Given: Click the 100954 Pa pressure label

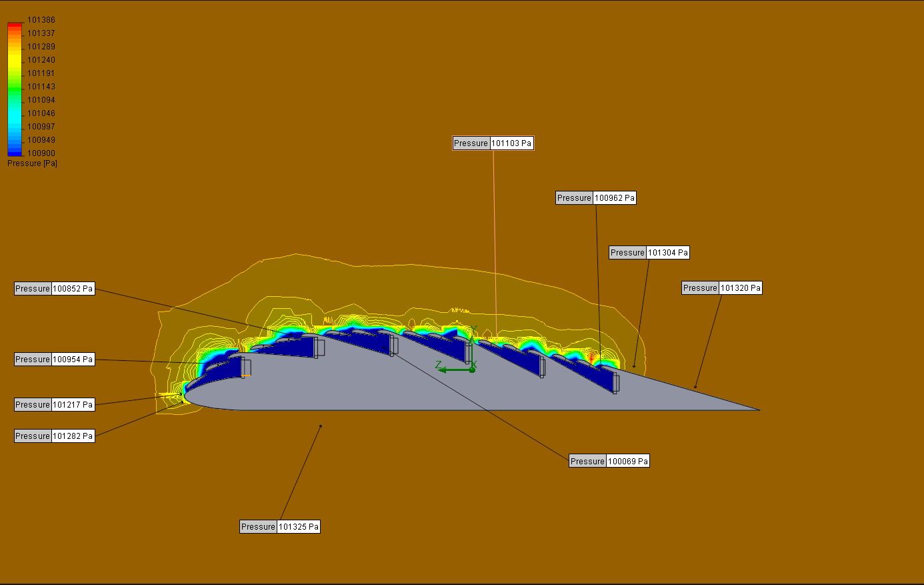Looking at the screenshot, I should point(55,360).
